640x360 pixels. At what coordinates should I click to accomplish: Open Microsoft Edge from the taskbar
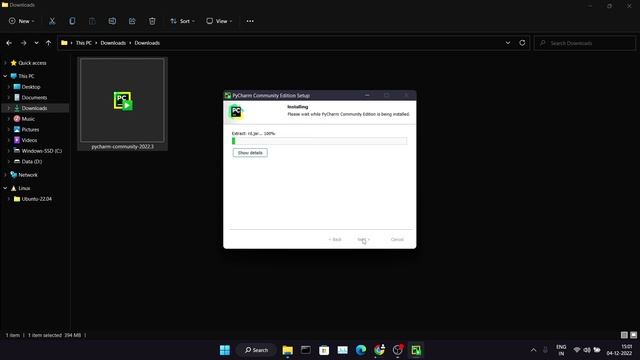361,350
